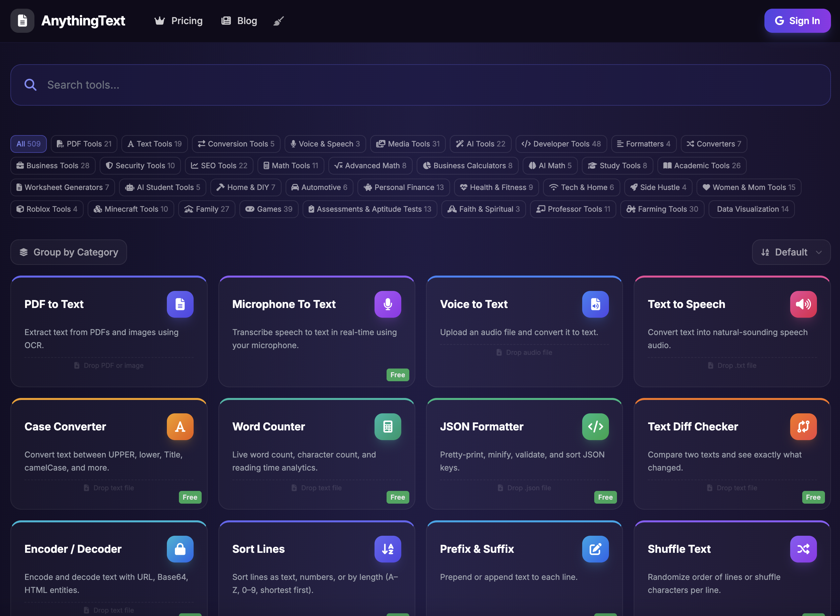Open the Pricing page
The width and height of the screenshot is (840, 616).
(x=179, y=21)
